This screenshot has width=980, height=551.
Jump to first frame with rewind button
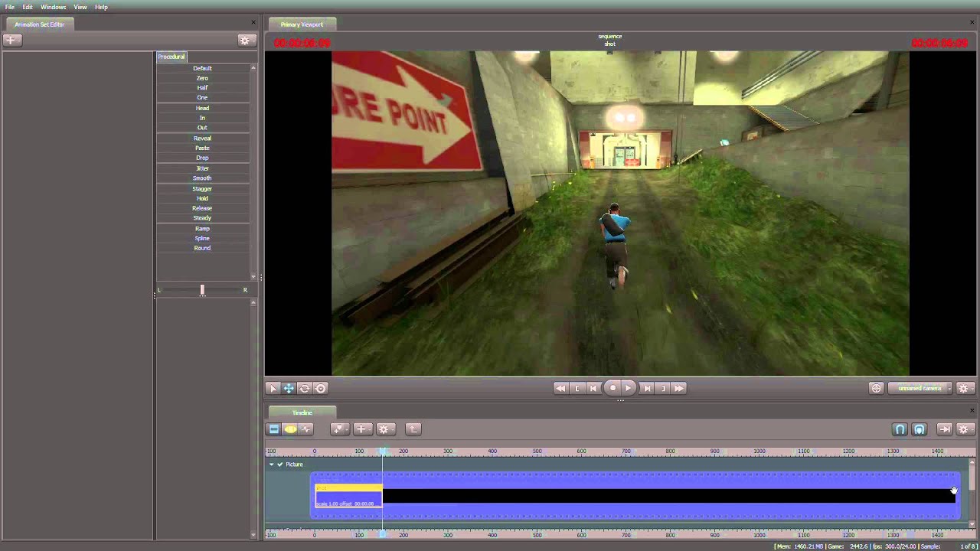560,388
